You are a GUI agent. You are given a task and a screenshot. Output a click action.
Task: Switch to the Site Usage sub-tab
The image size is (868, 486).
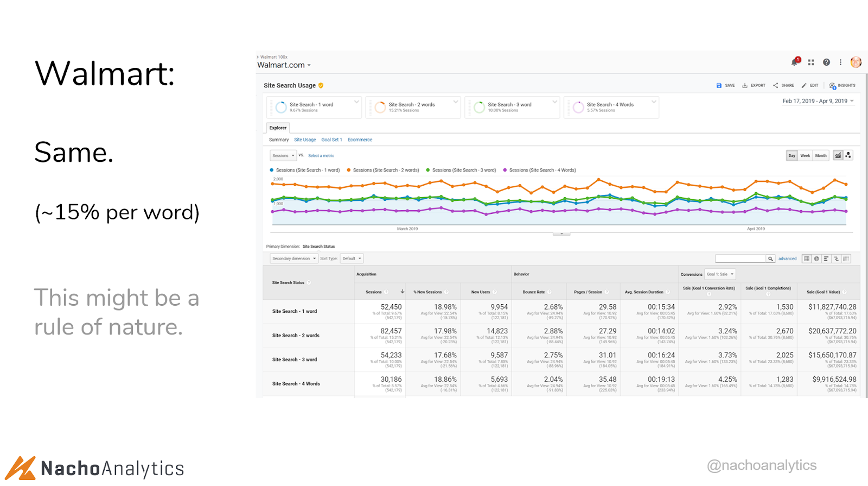click(305, 140)
